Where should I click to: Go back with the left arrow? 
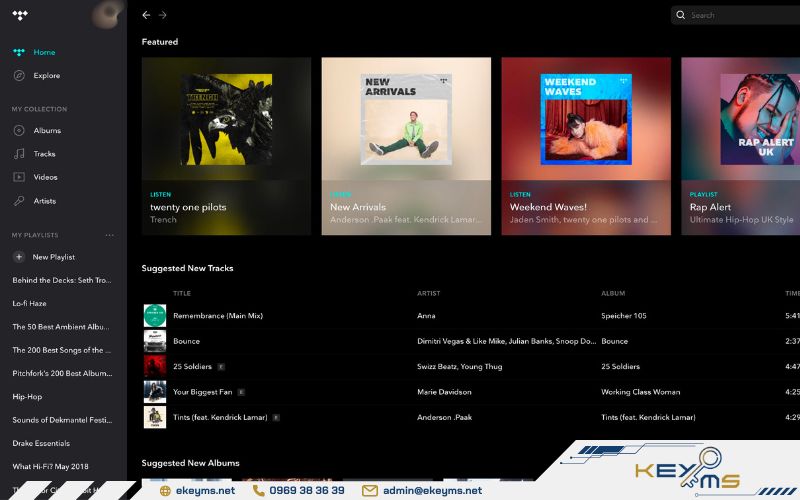tap(146, 15)
